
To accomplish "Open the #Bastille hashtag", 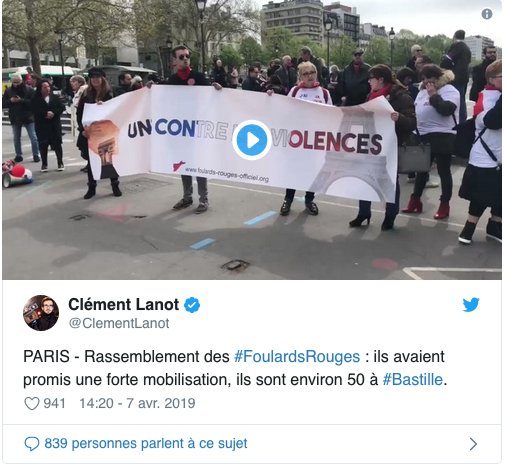I will pyautogui.click(x=412, y=380).
